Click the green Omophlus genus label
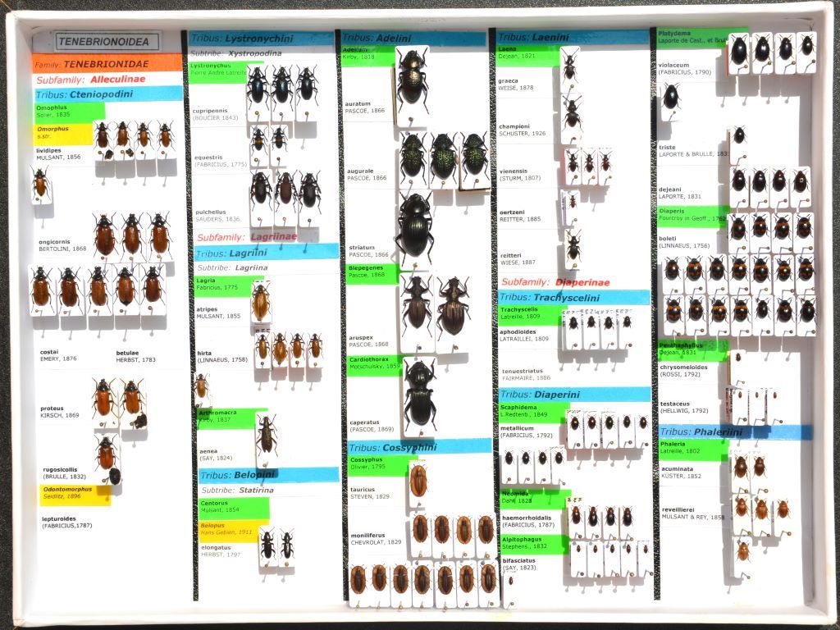Screen dimensions: 840x630 tap(69, 111)
